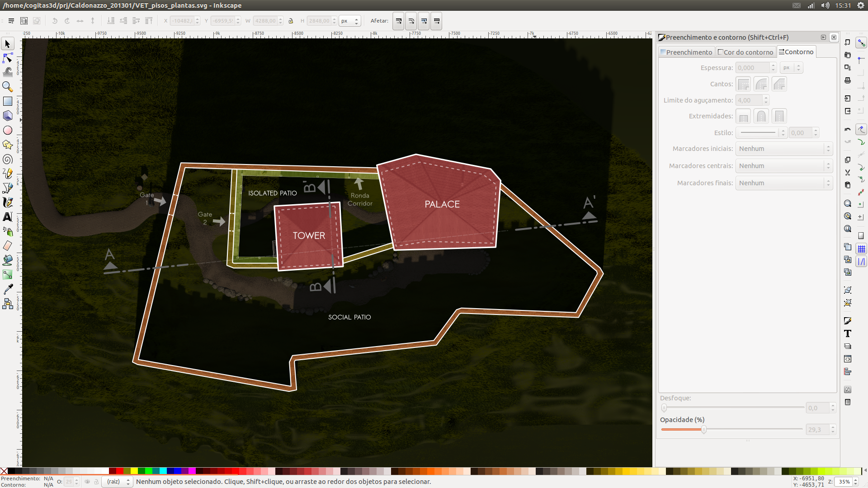868x488 pixels.
Task: Select the Stars and polygons tool
Action: 8,145
